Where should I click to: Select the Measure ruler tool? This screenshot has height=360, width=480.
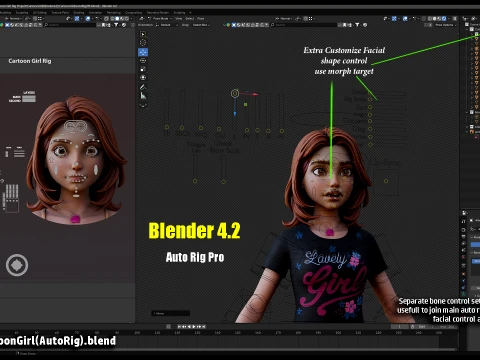(x=143, y=96)
